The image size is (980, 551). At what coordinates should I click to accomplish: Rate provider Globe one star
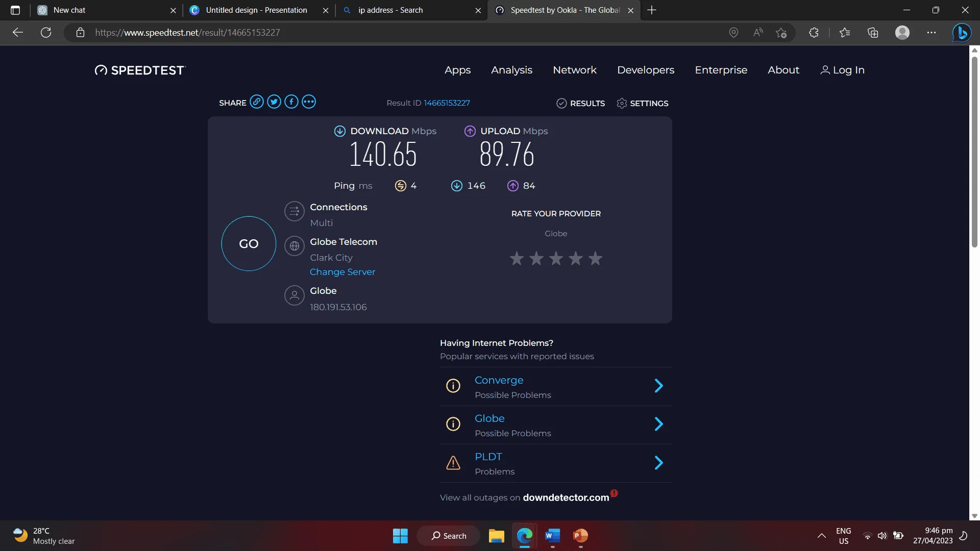517,259
